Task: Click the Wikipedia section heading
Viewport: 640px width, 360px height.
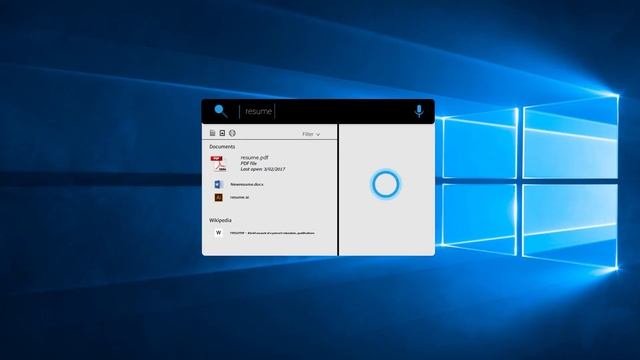Action: 220,220
